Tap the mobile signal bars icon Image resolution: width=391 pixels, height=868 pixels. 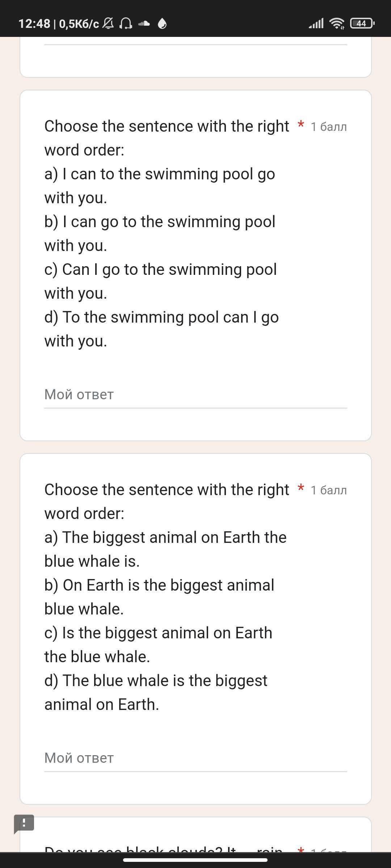point(316,24)
